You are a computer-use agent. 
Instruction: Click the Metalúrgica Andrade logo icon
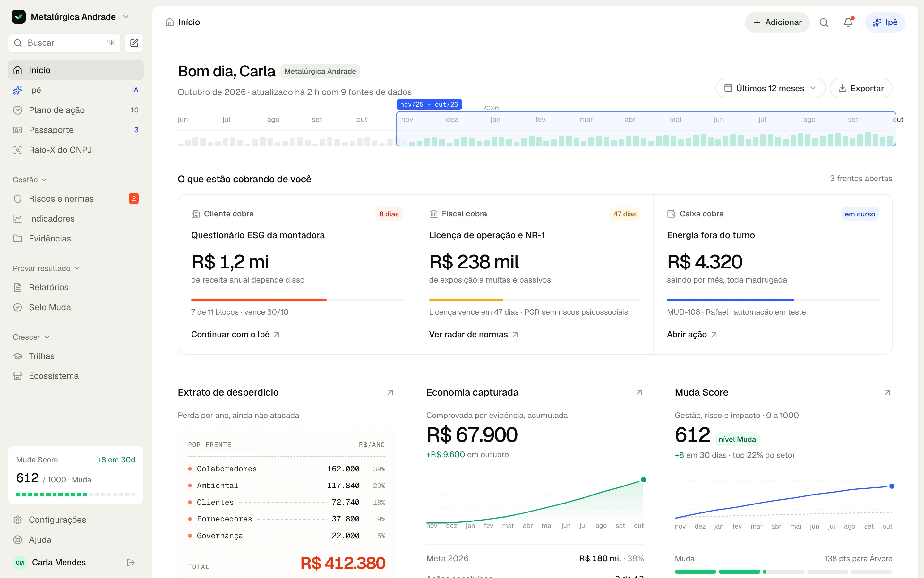18,17
